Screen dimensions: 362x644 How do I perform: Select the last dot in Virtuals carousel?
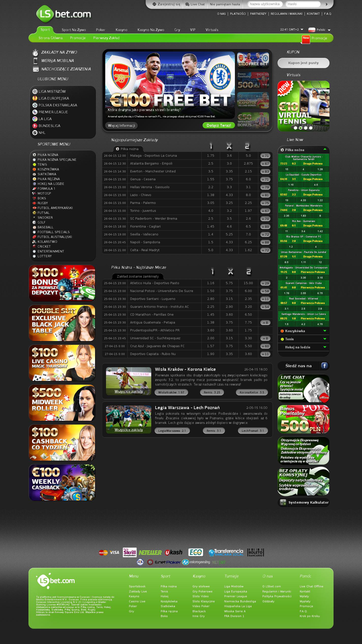(311, 128)
